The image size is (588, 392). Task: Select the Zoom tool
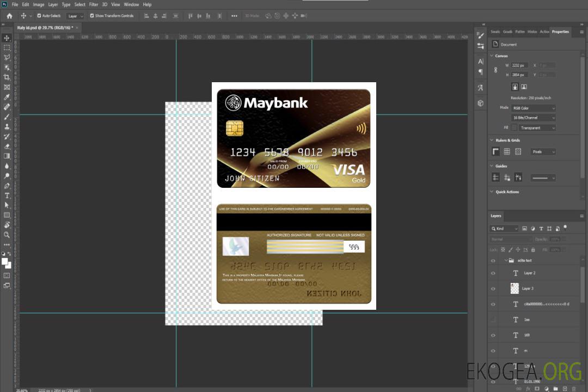click(7, 235)
